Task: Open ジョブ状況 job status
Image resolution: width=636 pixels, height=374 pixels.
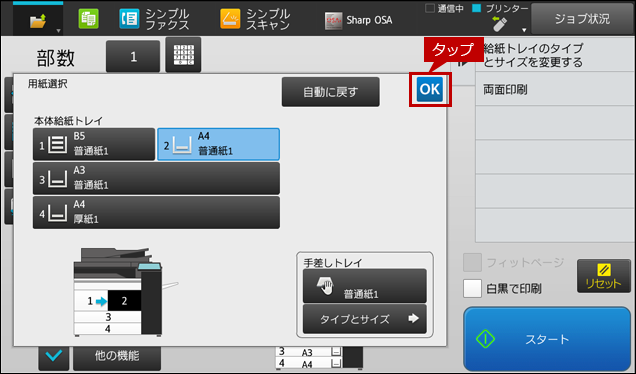Action: [x=582, y=19]
